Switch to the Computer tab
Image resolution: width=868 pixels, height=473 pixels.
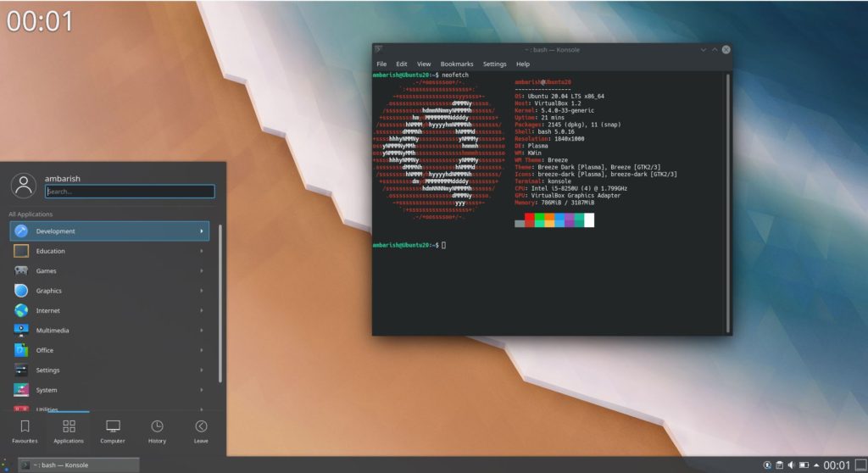113,432
